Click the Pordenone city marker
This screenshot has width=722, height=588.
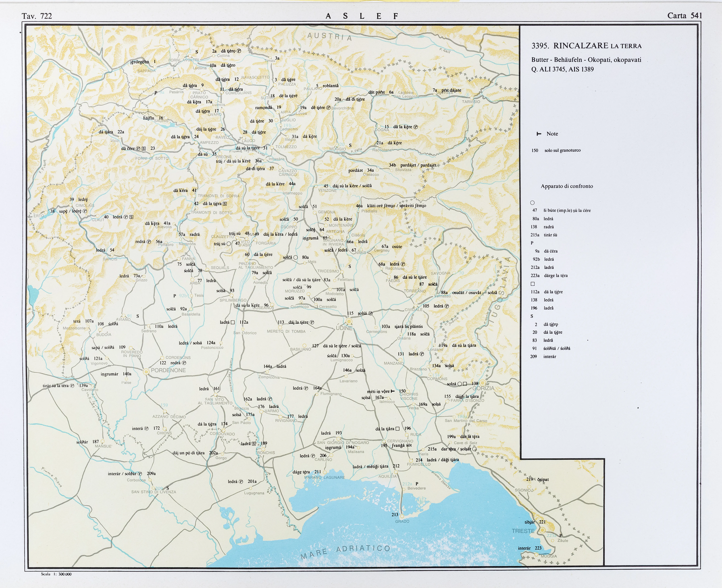146,372
